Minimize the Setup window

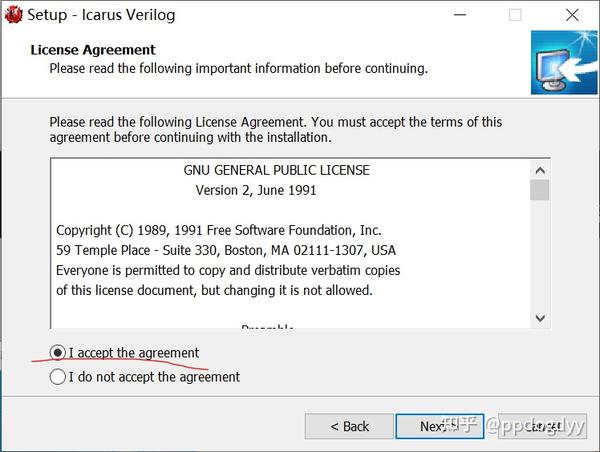pos(460,15)
